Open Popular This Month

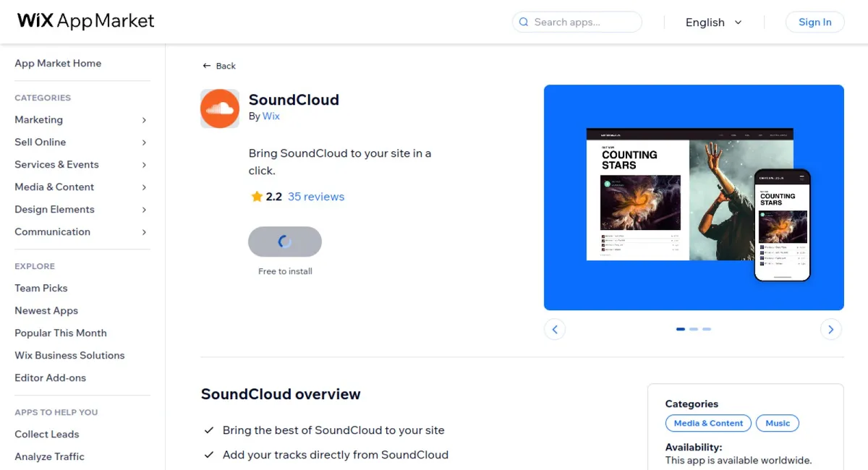click(x=61, y=333)
